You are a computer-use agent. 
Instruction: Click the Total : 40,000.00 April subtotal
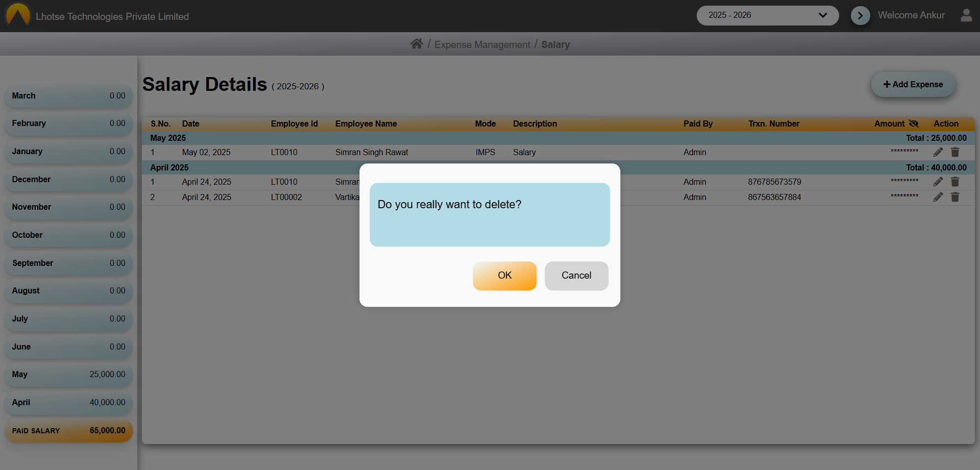pos(936,167)
